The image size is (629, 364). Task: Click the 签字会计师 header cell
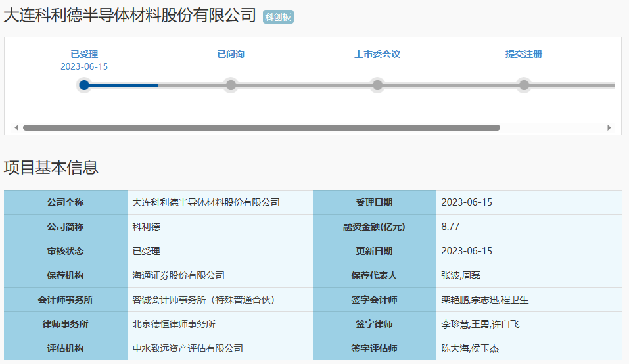(x=375, y=300)
